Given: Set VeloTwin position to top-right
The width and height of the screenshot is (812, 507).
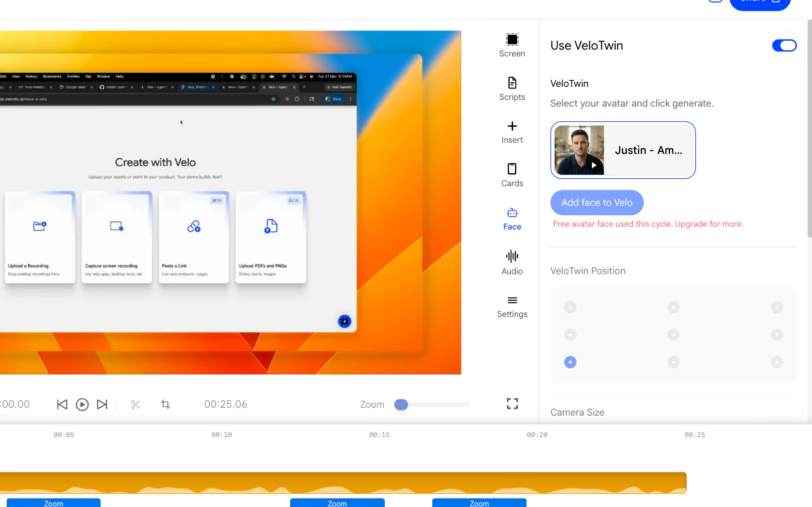Looking at the screenshot, I should click(x=777, y=307).
